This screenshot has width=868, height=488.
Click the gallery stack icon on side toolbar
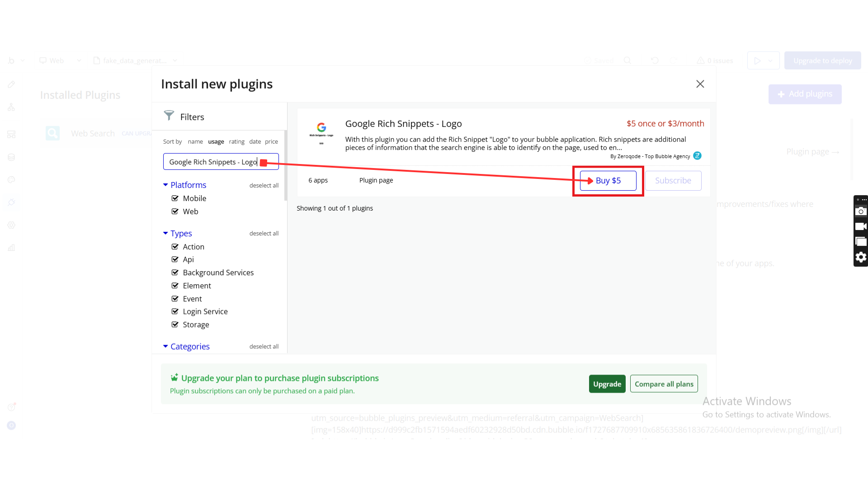tap(861, 242)
